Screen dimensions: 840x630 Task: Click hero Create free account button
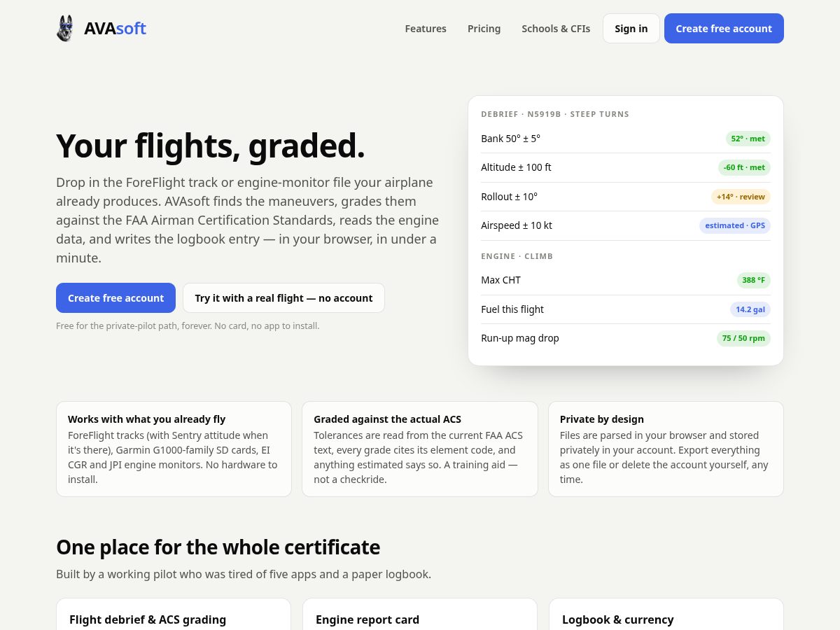tap(115, 298)
